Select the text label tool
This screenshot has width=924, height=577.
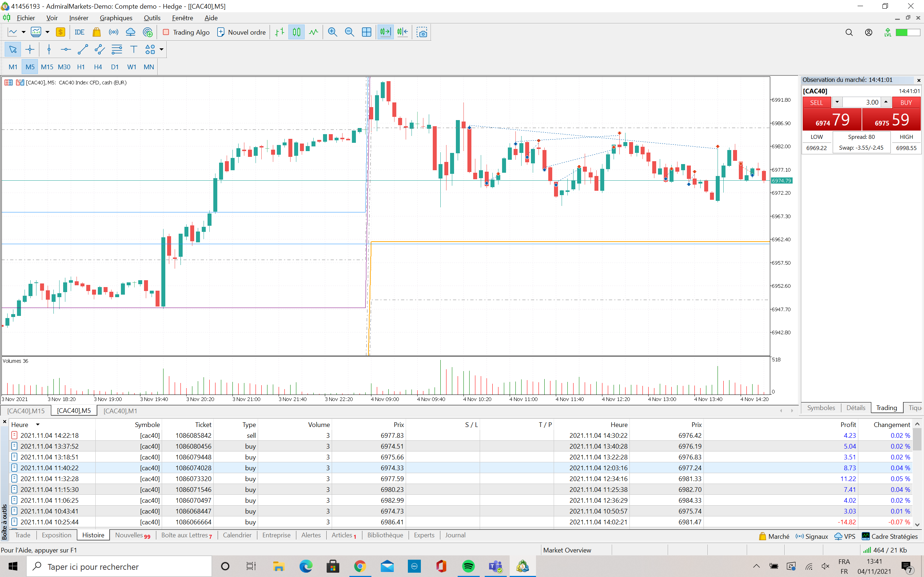[133, 50]
